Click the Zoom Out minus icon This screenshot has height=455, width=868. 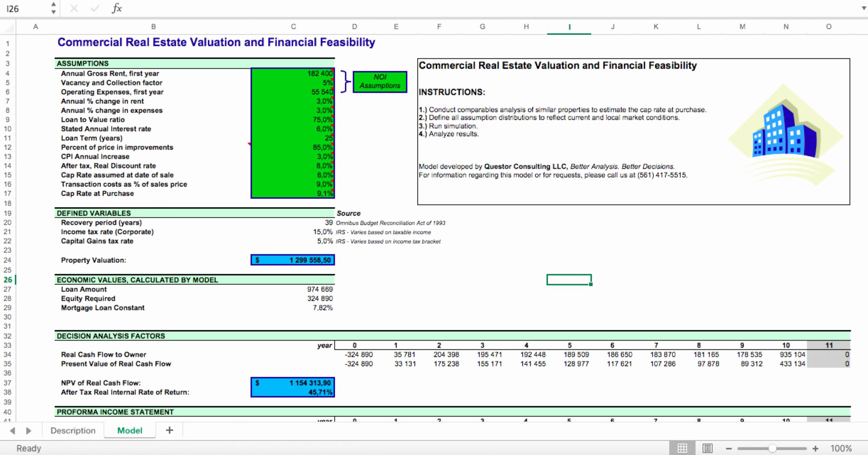(x=728, y=448)
